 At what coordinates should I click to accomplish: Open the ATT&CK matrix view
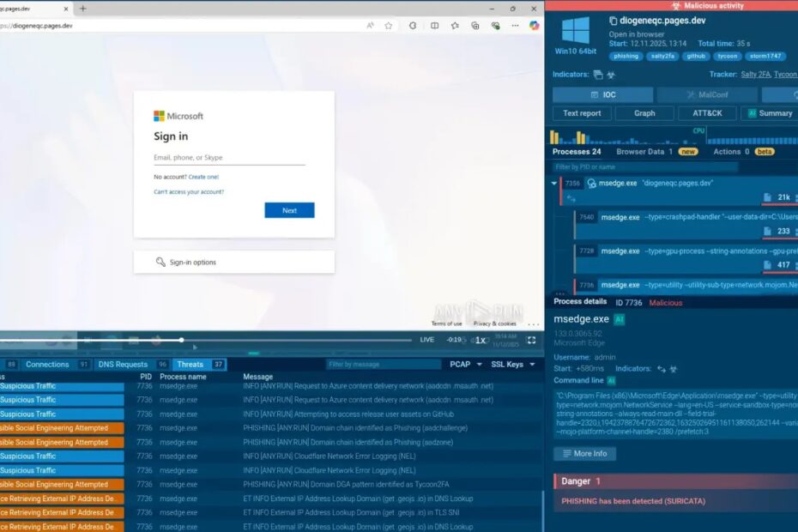(707, 113)
